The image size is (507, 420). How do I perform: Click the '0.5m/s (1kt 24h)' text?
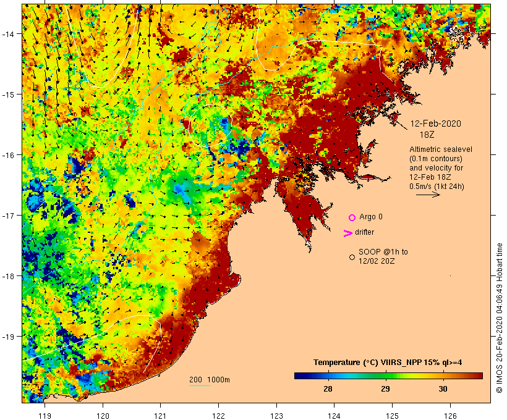437,187
